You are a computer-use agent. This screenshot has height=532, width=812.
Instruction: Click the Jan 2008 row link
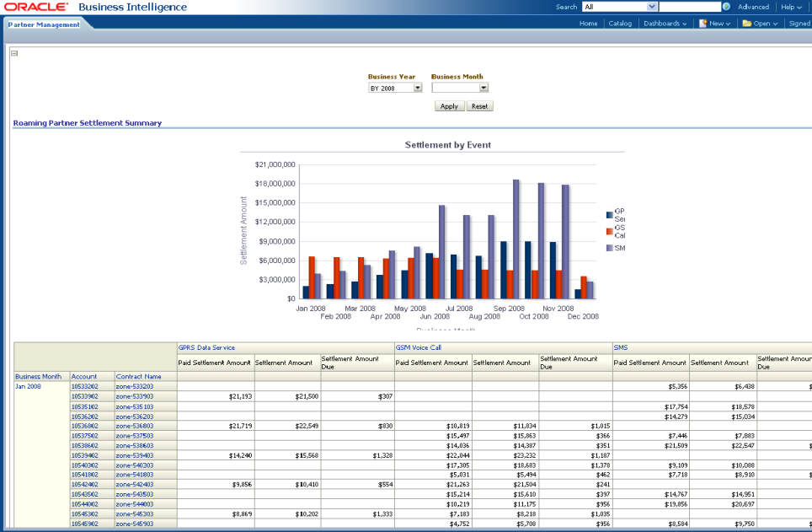pos(28,386)
